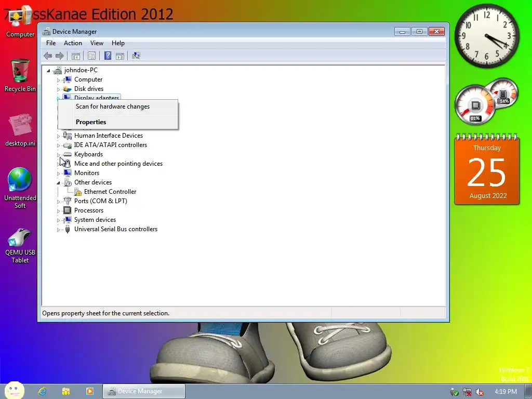This screenshot has width=532, height=399.
Task: Click the taskbar clock showing 4:19 PM
Action: click(506, 392)
